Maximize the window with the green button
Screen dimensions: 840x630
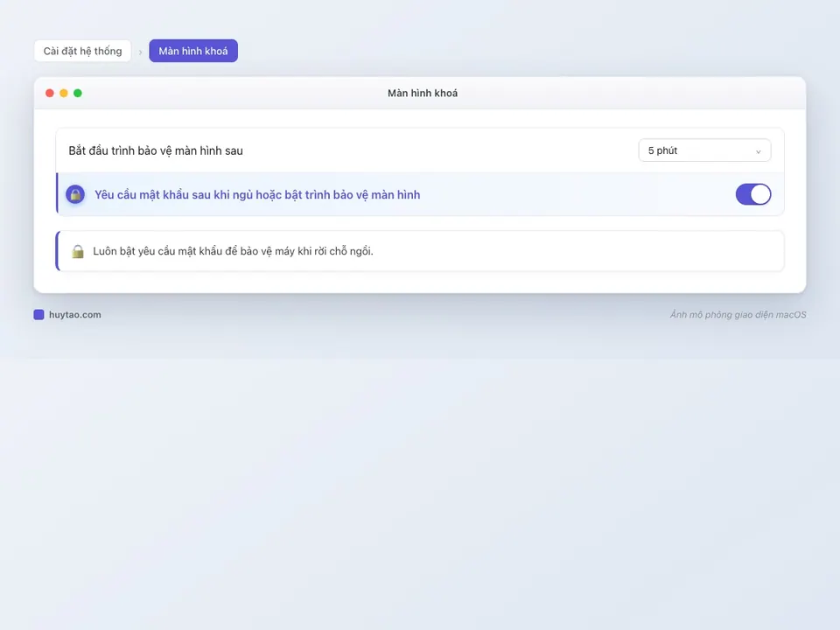tap(78, 94)
